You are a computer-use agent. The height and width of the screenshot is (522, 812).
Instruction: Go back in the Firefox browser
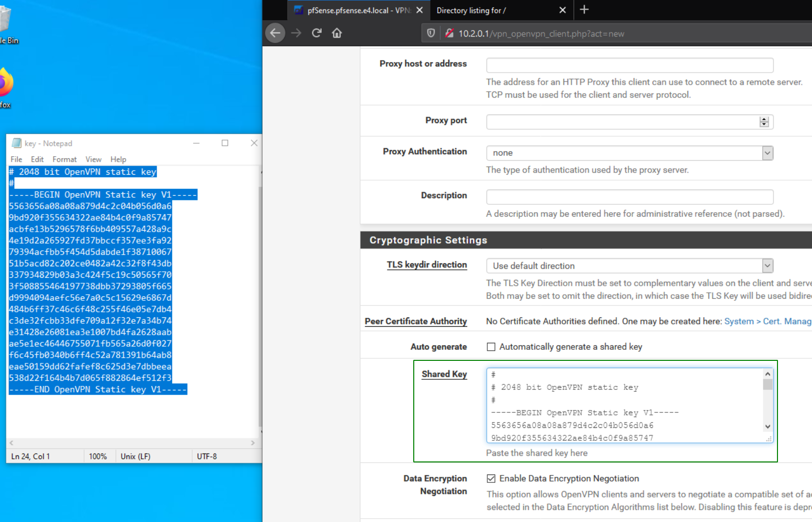tap(275, 33)
